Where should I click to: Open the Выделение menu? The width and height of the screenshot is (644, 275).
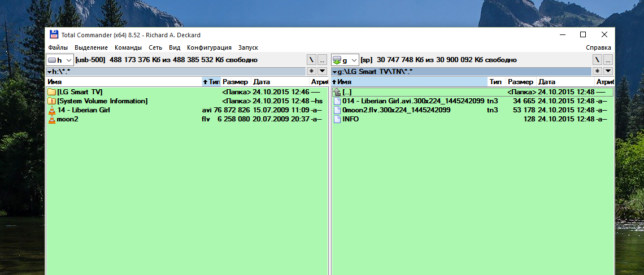tap(91, 48)
